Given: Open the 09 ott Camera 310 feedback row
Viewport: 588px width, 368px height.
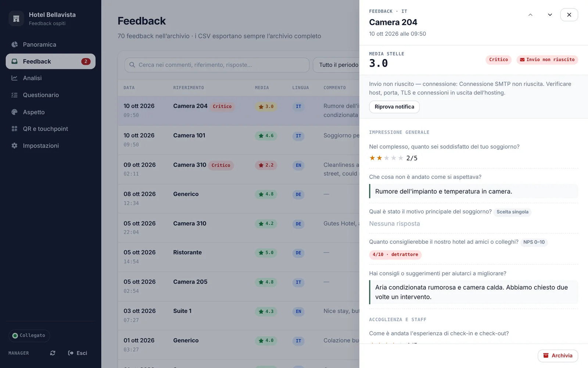Looking at the screenshot, I should tap(239, 169).
